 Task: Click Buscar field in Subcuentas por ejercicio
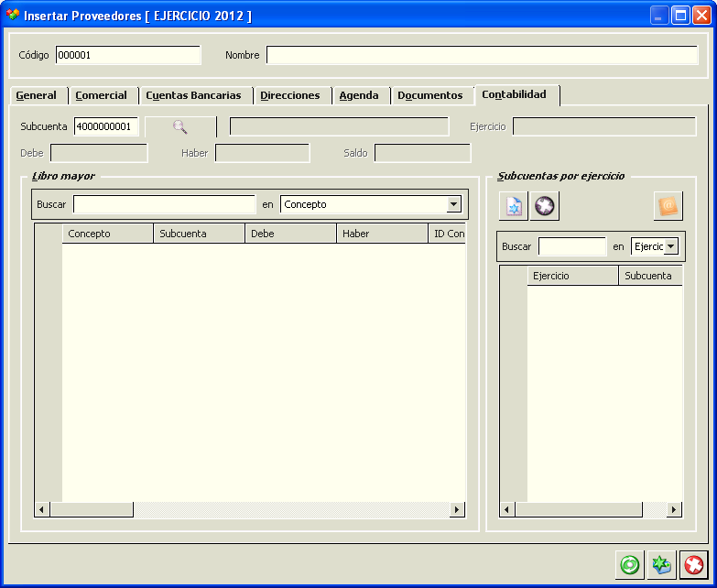click(572, 246)
